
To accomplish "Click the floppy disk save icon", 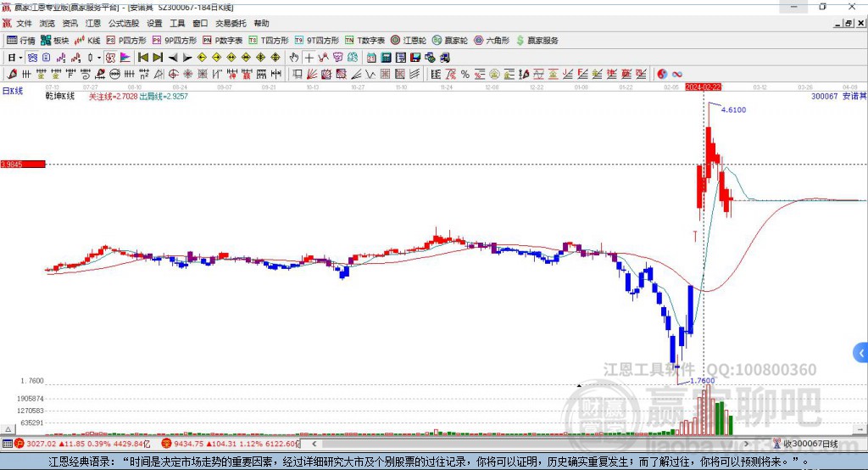I will [x=415, y=58].
